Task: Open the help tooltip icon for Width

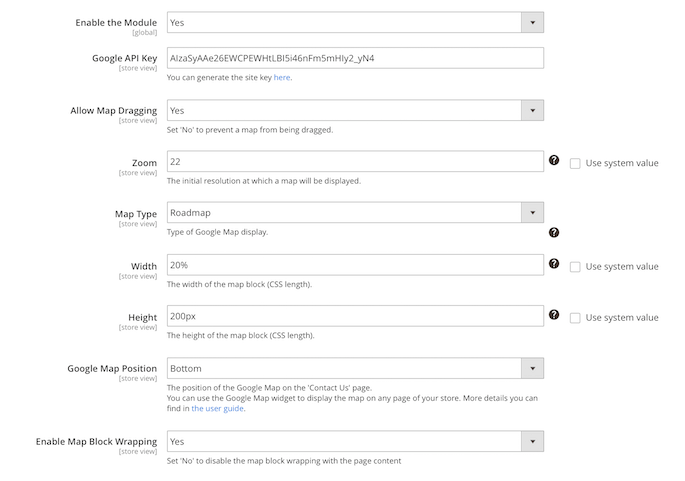Action: [x=554, y=265]
